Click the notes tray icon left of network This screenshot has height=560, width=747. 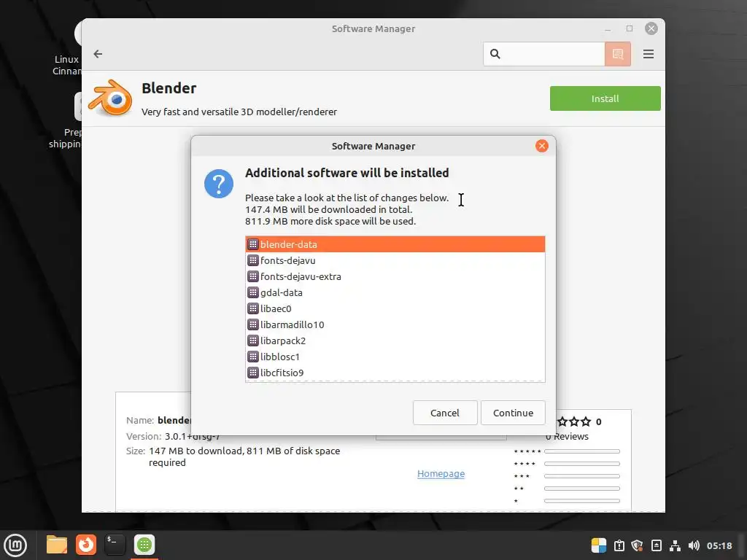pyautogui.click(x=656, y=545)
